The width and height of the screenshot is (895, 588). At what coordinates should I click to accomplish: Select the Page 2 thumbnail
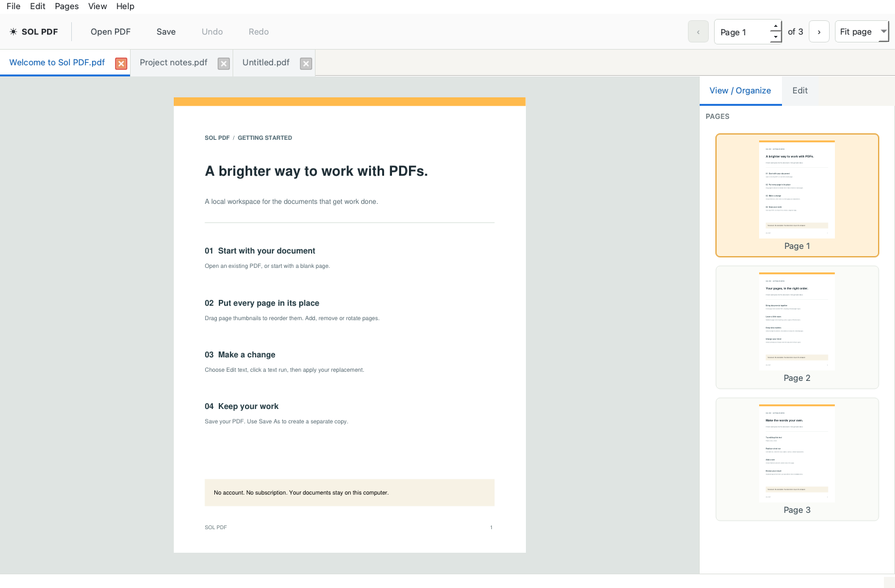coord(797,327)
